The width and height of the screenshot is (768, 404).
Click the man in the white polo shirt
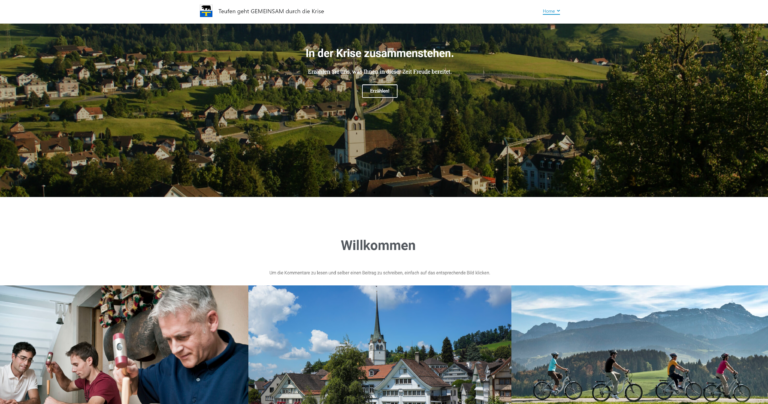(x=18, y=373)
